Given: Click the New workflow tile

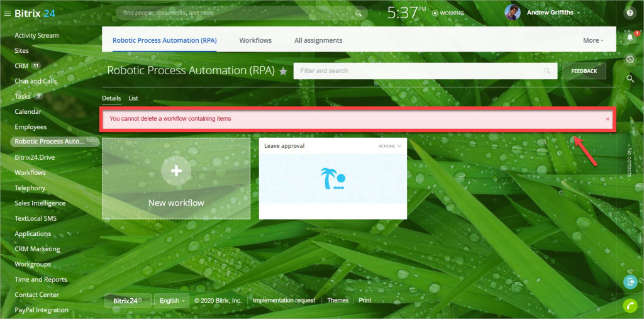Looking at the screenshot, I should coord(176,179).
